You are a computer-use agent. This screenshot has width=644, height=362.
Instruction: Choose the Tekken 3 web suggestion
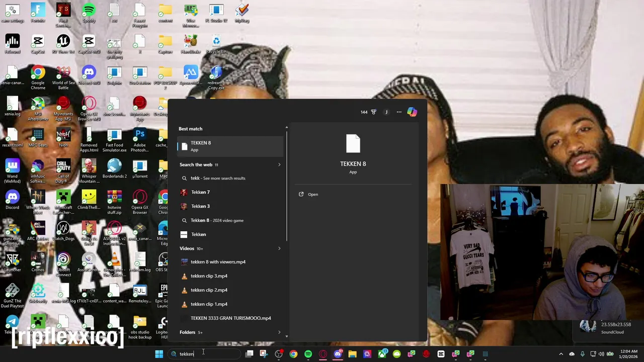230,206
